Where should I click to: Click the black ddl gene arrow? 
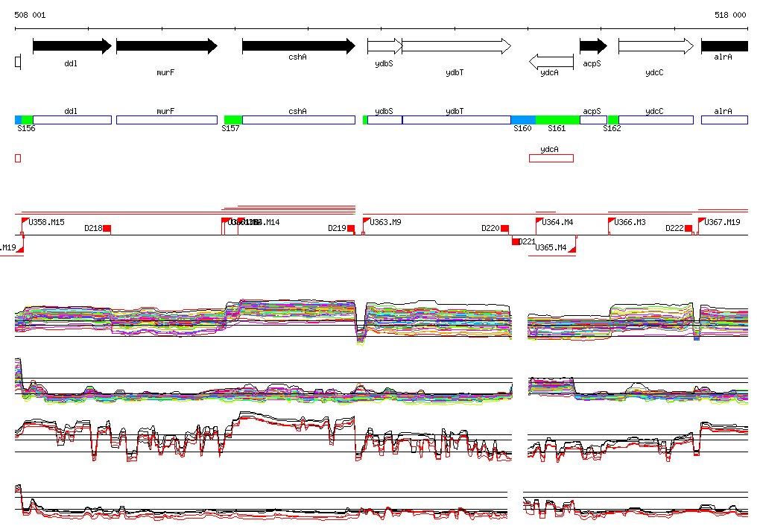72,46
